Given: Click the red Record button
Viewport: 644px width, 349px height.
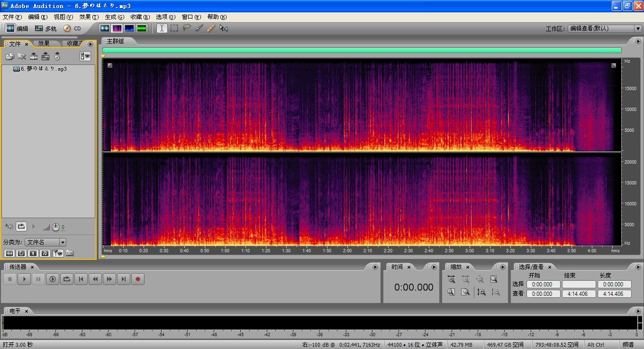Looking at the screenshot, I should pos(138,279).
